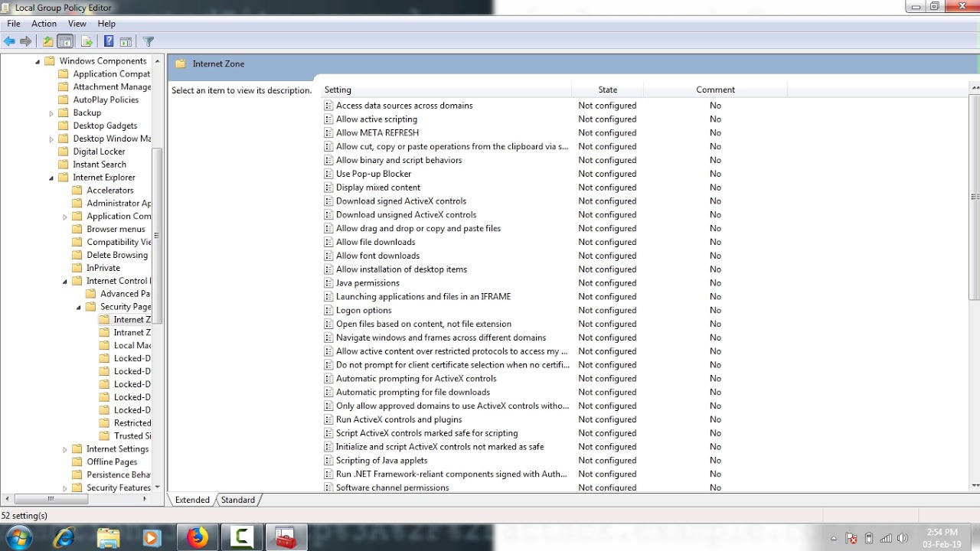The width and height of the screenshot is (980, 551).
Task: Select 'Scripting of Java applets' setting
Action: click(382, 461)
